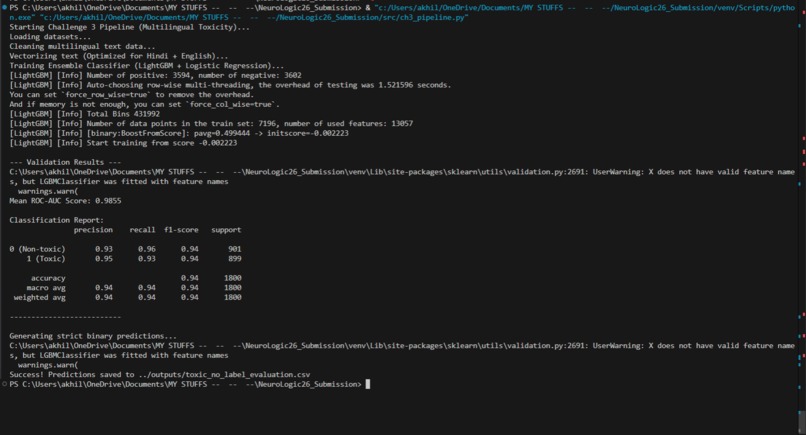The width and height of the screenshot is (806, 435).
Task: Open the venv/Scripts python executable path link
Action: pyautogui.click(x=584, y=8)
